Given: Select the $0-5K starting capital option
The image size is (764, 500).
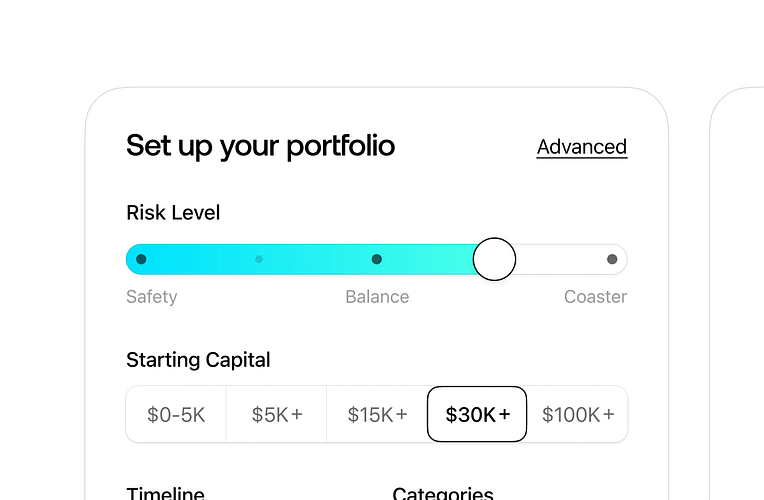Looking at the screenshot, I should pos(176,414).
